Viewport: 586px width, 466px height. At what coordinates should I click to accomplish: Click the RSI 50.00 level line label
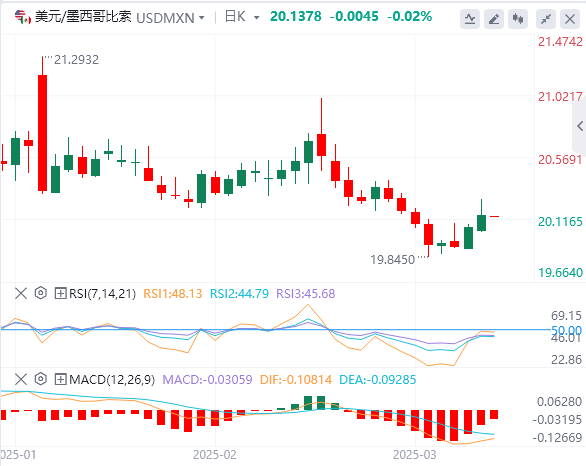[x=567, y=330]
